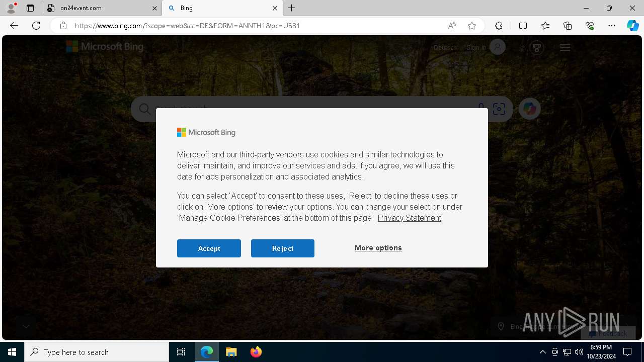
Task: Open the Windows Start menu
Action: point(12,352)
